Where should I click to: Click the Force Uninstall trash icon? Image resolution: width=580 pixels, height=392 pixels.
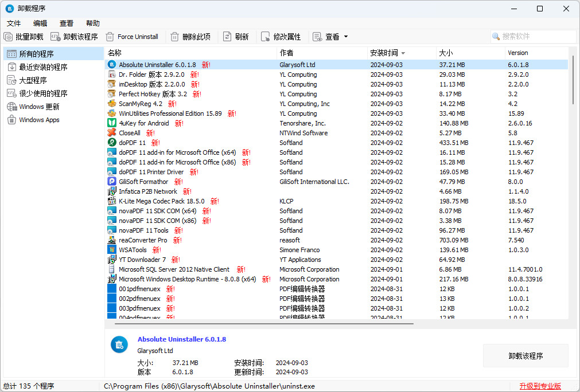(x=110, y=37)
